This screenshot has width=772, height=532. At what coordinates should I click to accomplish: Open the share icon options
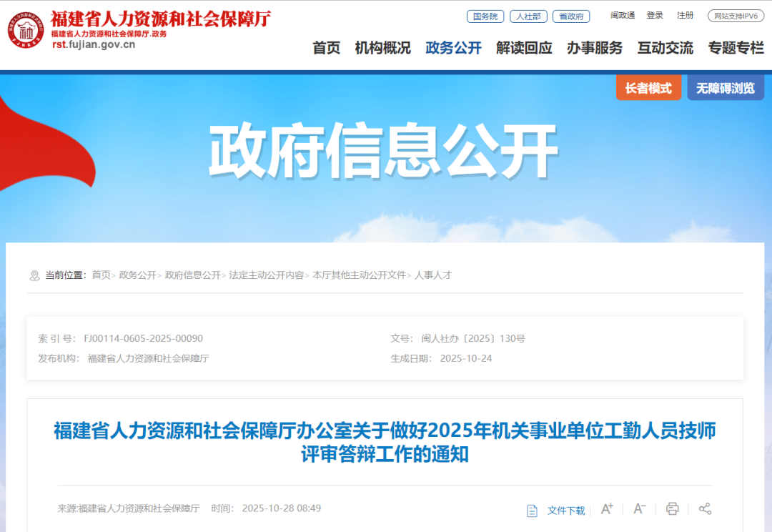[x=705, y=509]
